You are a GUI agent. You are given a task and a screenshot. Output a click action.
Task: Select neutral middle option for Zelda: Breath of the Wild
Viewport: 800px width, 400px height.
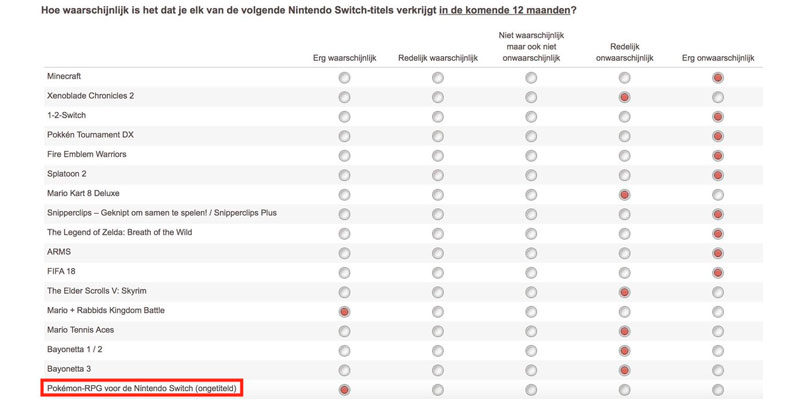pyautogui.click(x=531, y=234)
